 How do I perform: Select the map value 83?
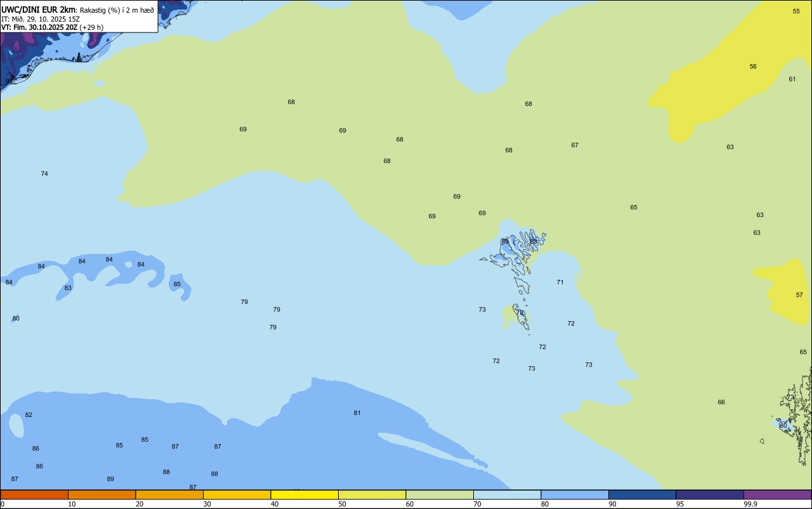[68, 288]
